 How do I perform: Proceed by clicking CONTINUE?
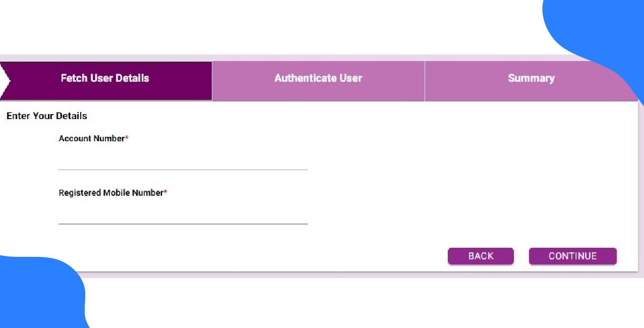point(572,256)
